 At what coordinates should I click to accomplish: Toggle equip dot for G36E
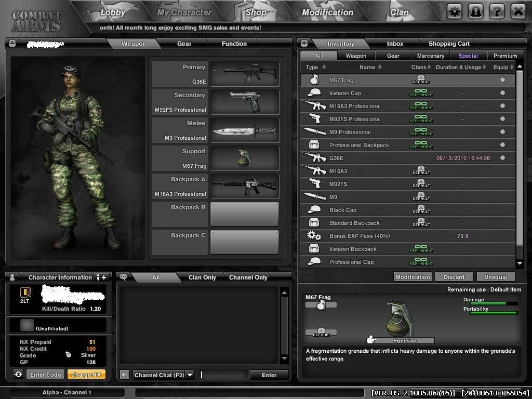pyautogui.click(x=502, y=157)
